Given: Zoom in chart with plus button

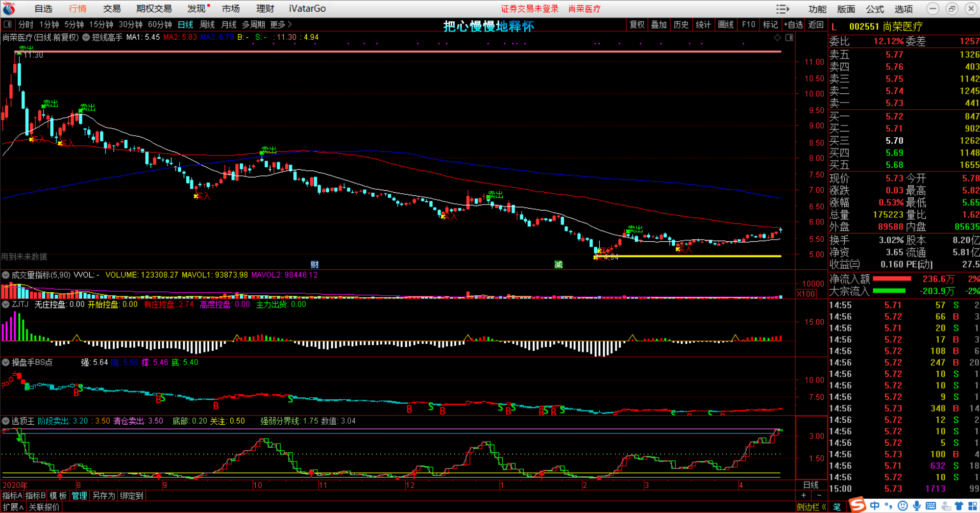Looking at the screenshot, I should click(x=803, y=495).
